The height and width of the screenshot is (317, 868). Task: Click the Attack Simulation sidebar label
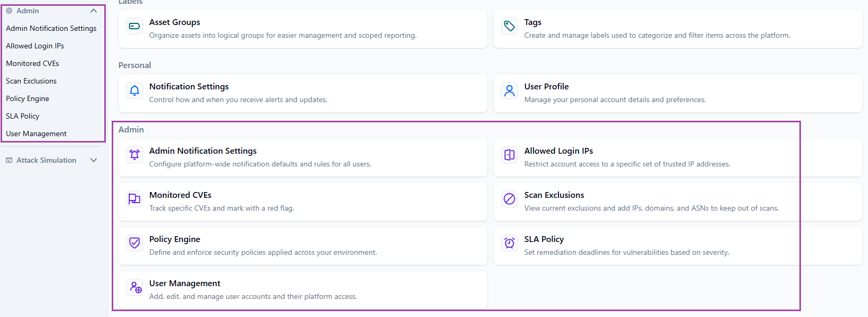pyautogui.click(x=46, y=160)
